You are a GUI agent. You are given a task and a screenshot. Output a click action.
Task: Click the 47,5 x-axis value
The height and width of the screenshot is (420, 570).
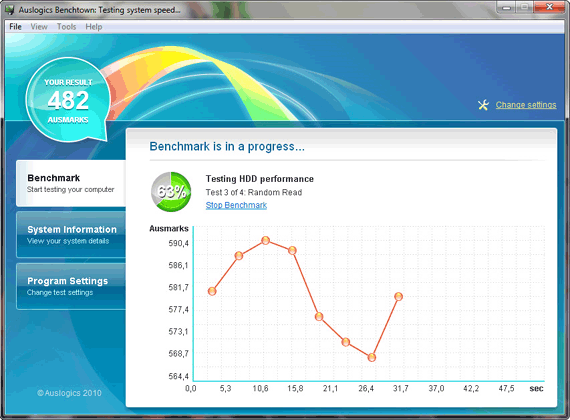coord(506,389)
